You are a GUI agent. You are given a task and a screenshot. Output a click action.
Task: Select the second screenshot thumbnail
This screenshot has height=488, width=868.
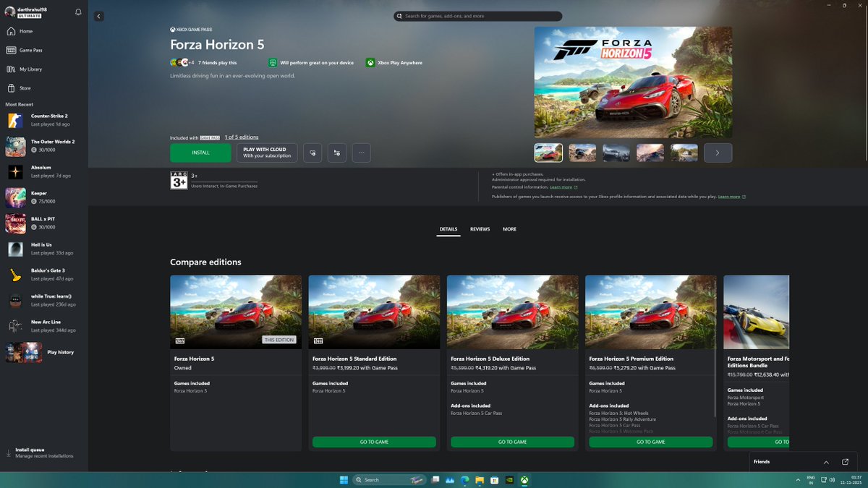pyautogui.click(x=582, y=153)
